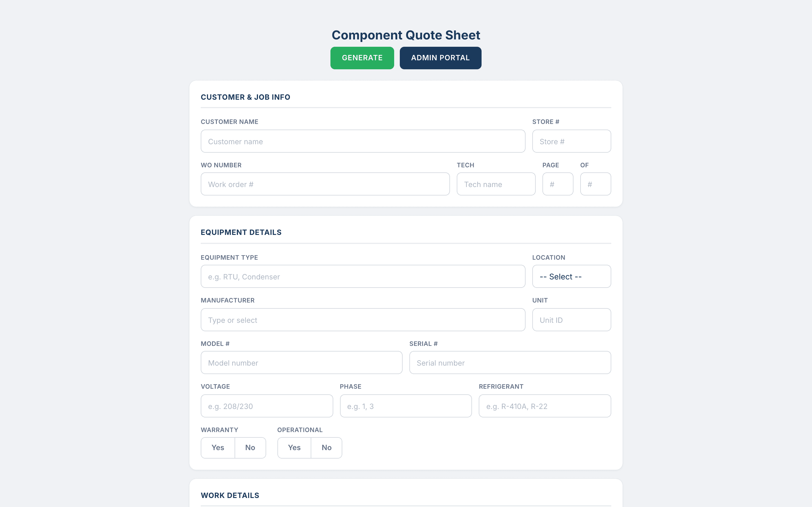This screenshot has width=812, height=507.
Task: Click the Refrigerant input field
Action: click(x=545, y=406)
